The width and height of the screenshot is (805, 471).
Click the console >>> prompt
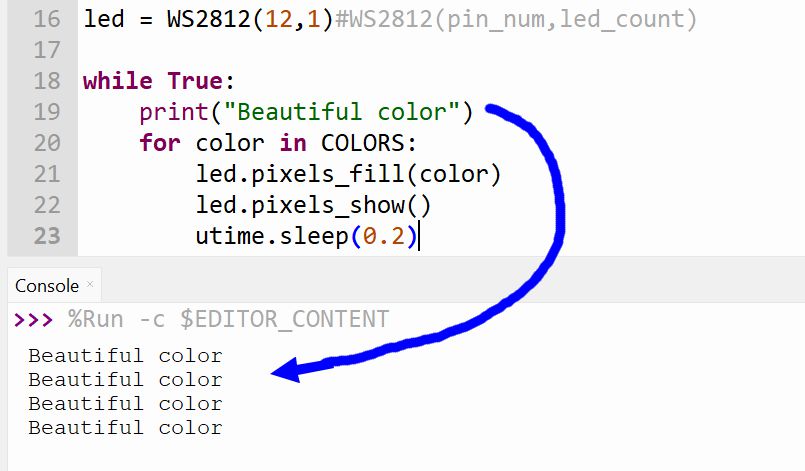click(33, 319)
